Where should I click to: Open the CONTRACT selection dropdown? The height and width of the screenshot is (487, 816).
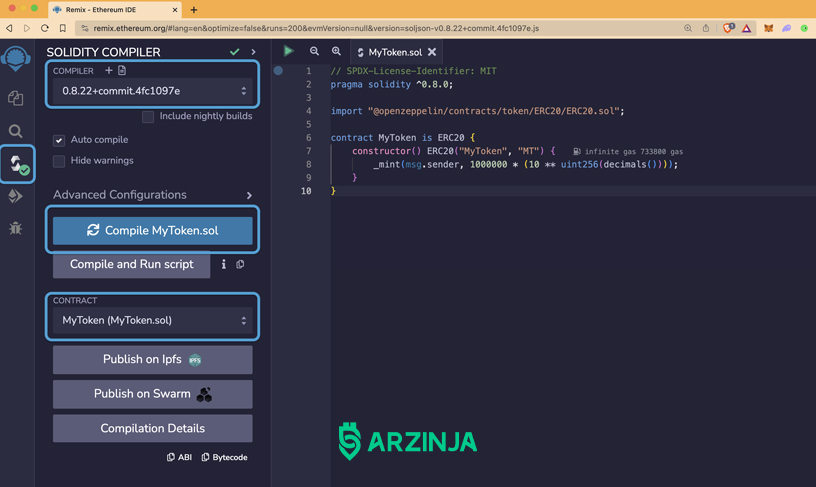(152, 321)
